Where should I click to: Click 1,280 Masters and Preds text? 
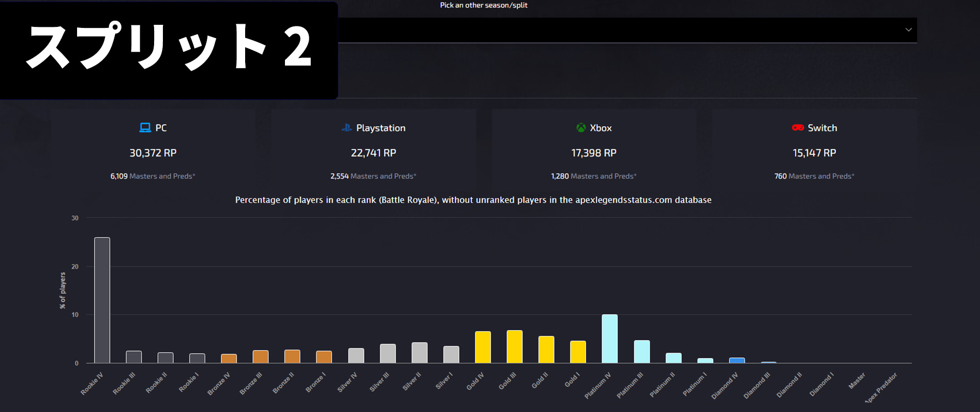click(594, 176)
